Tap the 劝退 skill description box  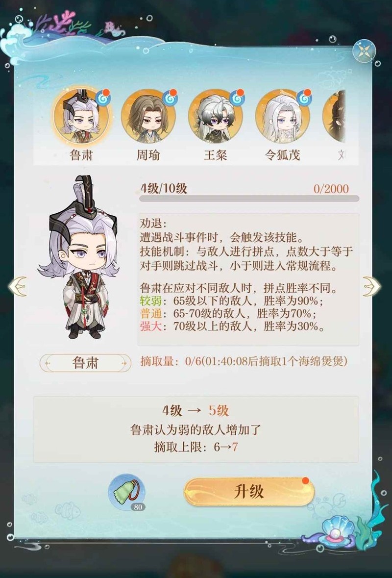point(248,279)
